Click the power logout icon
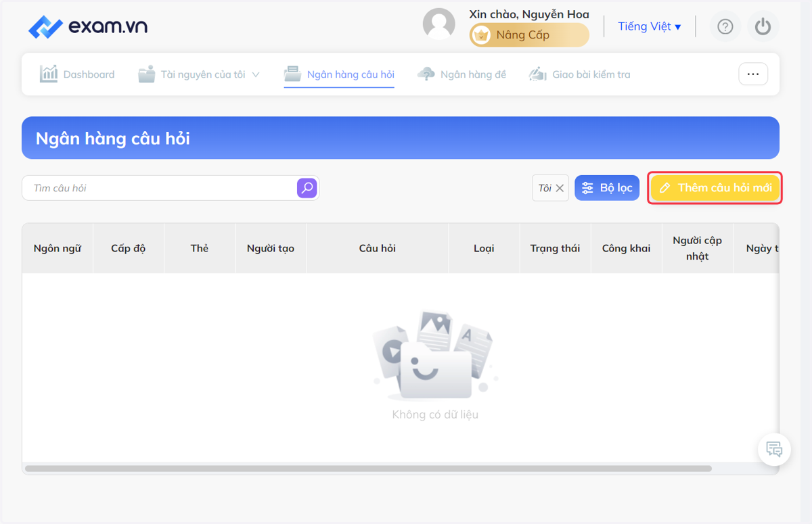 point(763,26)
